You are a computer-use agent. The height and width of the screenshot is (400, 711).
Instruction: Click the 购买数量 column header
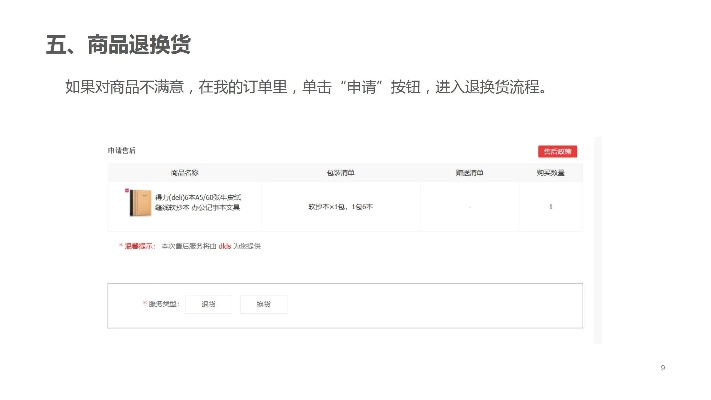[550, 173]
